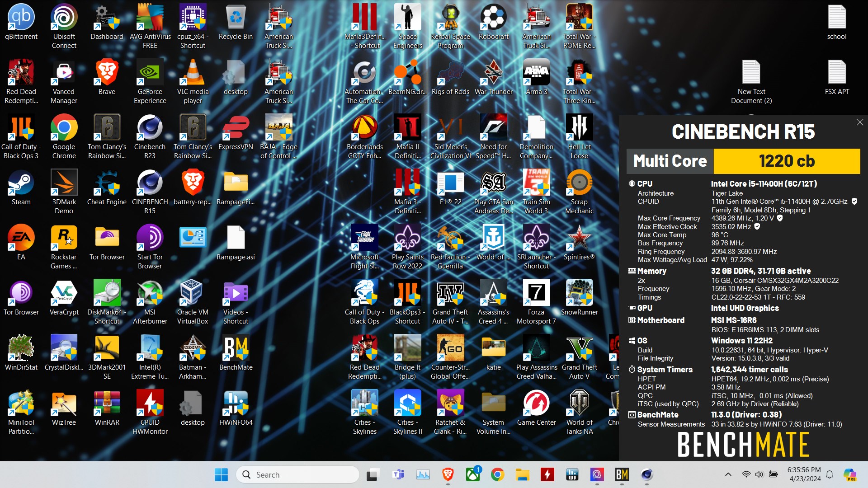Image resolution: width=868 pixels, height=488 pixels.
Task: Open notifications bell icon
Action: [830, 474]
